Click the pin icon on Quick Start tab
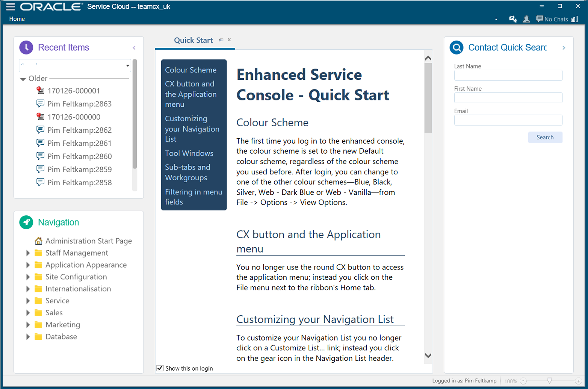588x389 pixels. click(221, 40)
